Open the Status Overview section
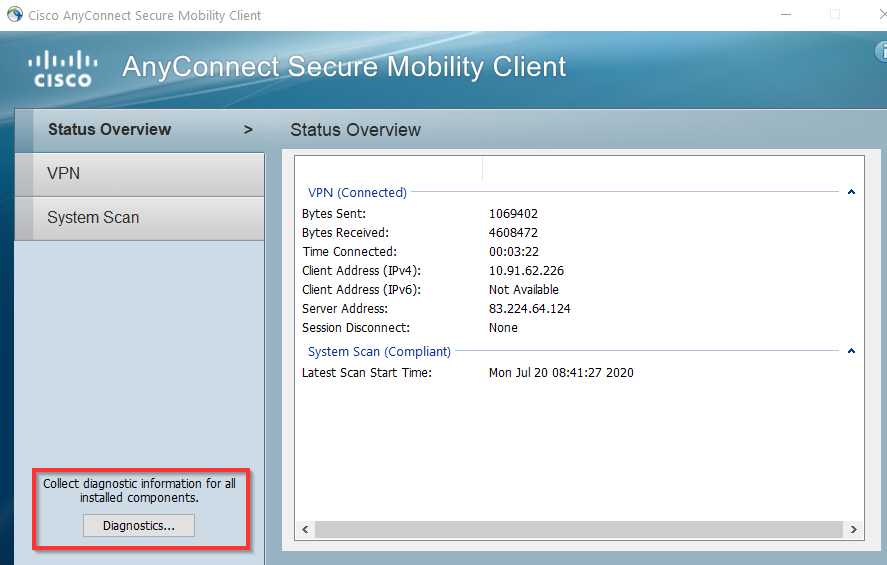Screen dimensions: 887x565 click(x=140, y=130)
